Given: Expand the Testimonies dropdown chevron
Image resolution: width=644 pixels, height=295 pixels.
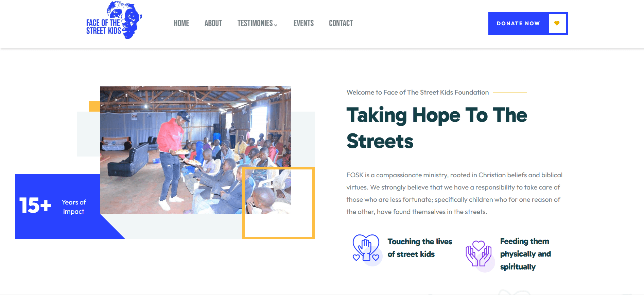Looking at the screenshot, I should [x=276, y=25].
